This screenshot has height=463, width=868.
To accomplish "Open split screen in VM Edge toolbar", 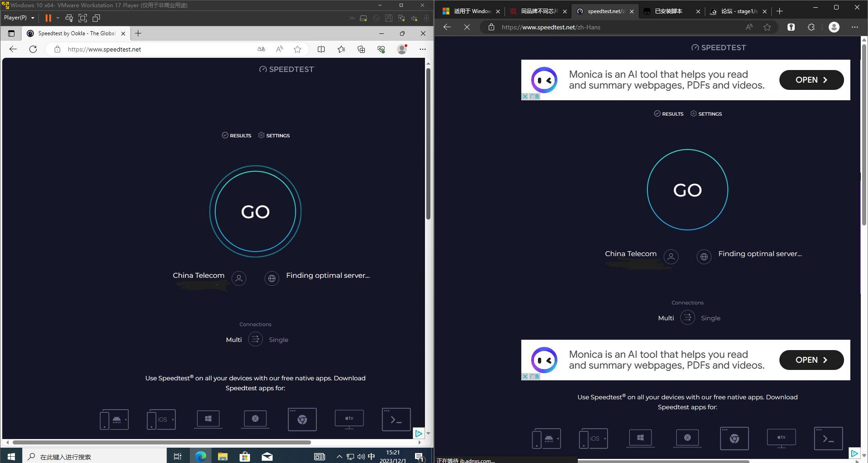I will [x=321, y=49].
